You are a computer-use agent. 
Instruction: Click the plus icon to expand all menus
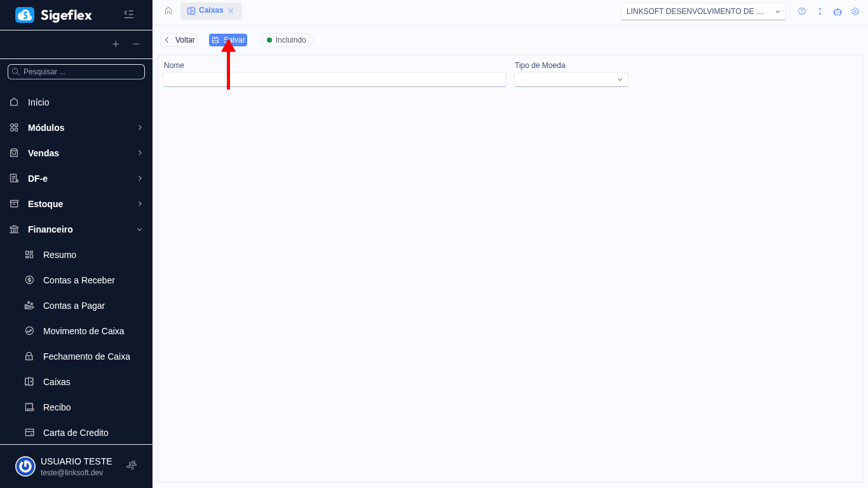[x=116, y=44]
